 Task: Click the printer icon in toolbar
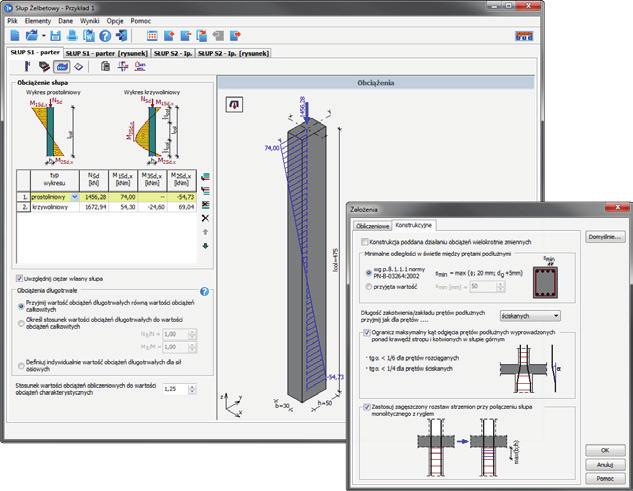(72, 36)
